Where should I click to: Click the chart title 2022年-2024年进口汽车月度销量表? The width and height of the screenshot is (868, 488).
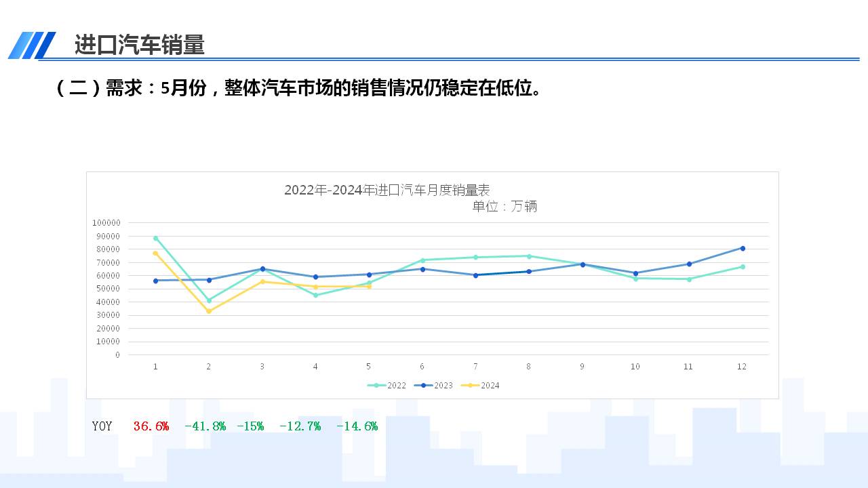(x=387, y=190)
